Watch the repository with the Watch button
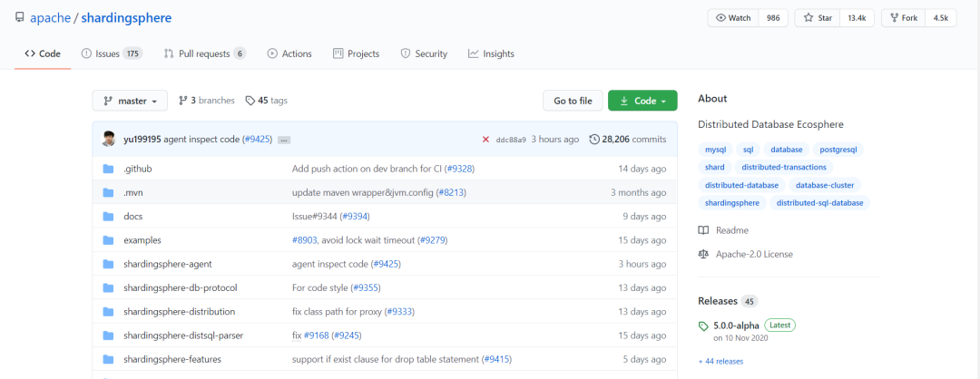 coord(734,18)
